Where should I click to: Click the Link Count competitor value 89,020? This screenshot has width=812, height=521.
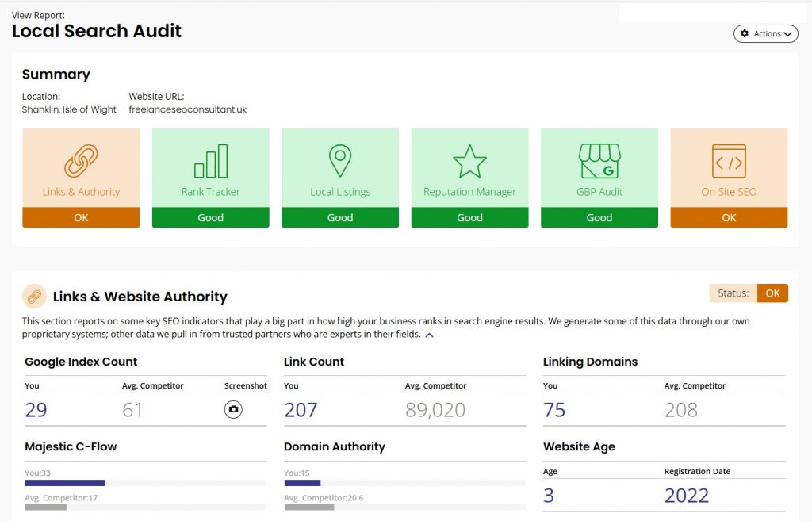435,410
